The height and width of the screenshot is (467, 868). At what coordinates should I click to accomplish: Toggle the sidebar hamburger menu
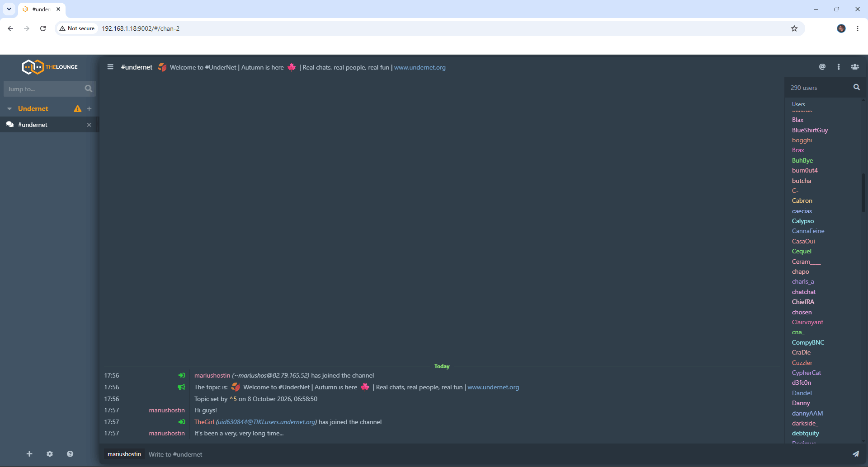tap(110, 67)
